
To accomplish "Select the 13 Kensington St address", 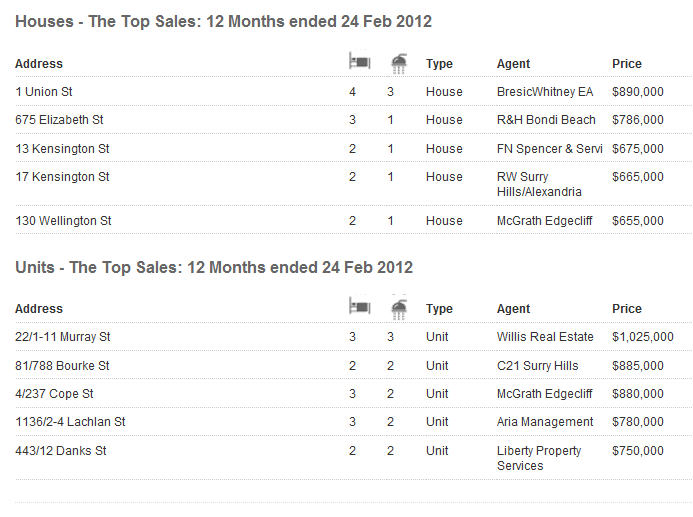I will (62, 149).
